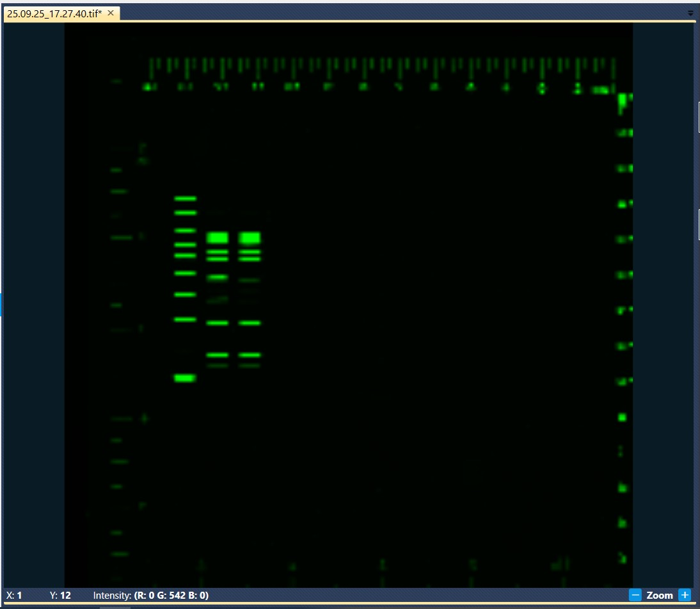Viewport: 700px width, 609px height.
Task: Open the document tab list dropdown arrow
Action: [690, 13]
